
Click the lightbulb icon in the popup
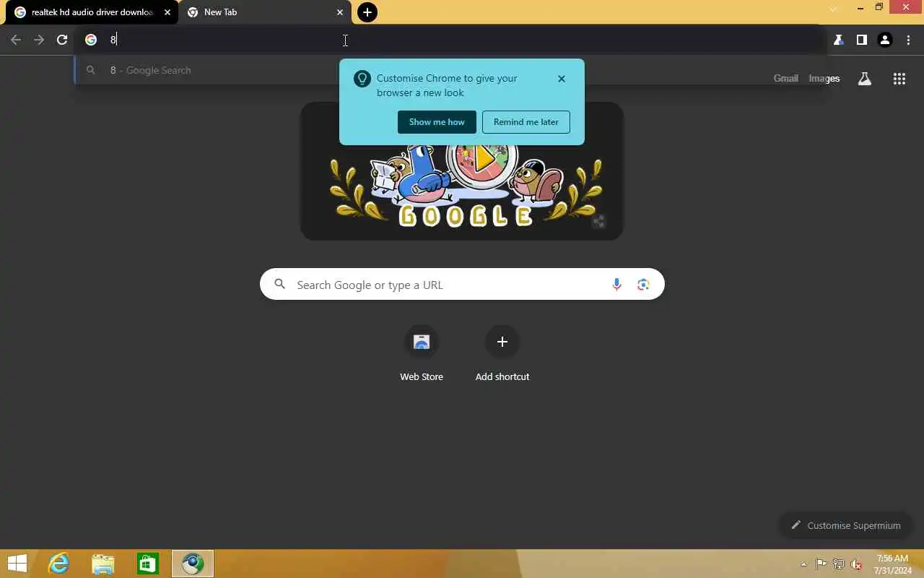362,79
